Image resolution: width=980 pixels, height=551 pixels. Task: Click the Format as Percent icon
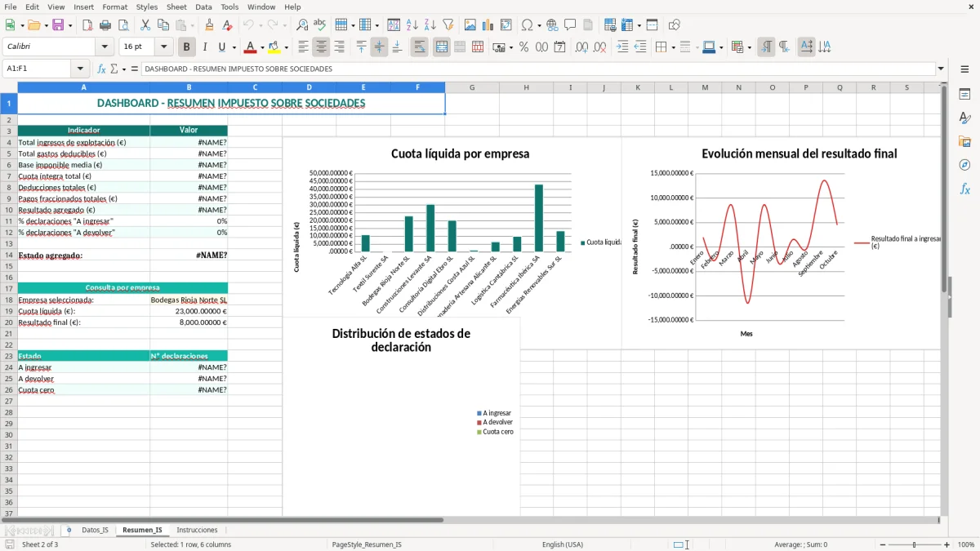524,47
